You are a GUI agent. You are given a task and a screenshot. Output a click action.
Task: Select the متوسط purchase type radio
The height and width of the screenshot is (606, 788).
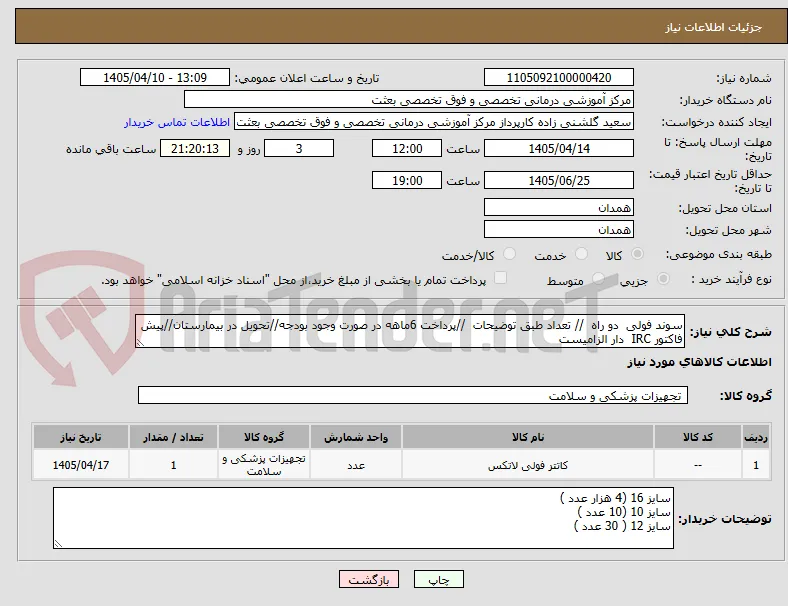tap(598, 278)
